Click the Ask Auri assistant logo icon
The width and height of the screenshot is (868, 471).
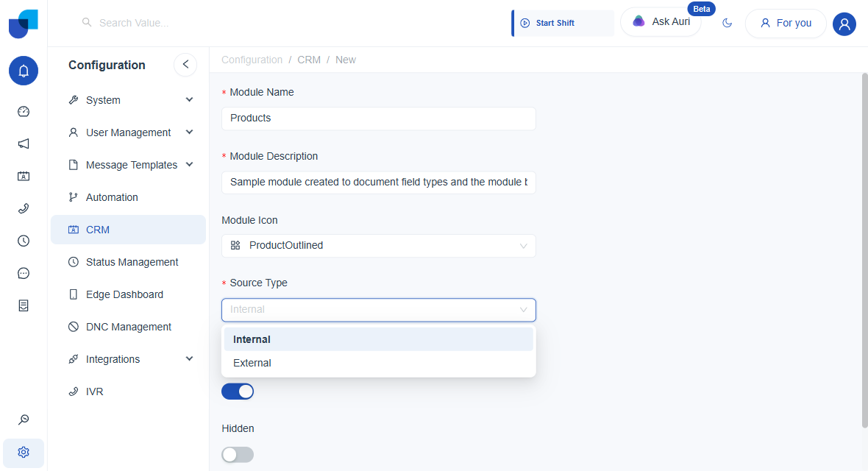click(x=638, y=21)
